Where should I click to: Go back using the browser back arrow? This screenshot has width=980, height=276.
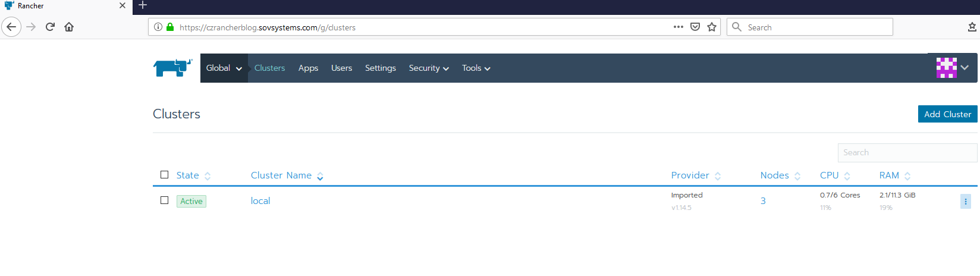point(11,27)
